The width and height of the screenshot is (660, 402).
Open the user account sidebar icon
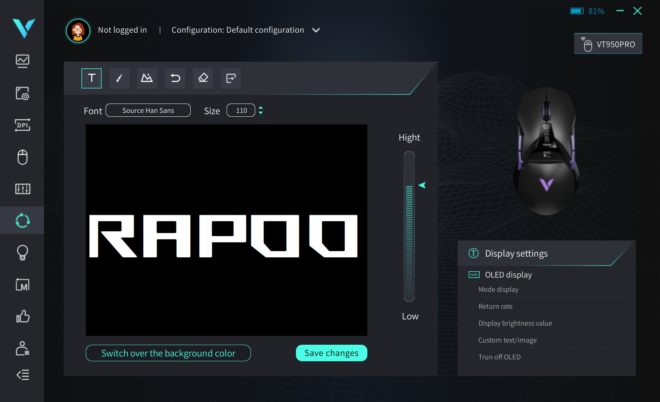[x=23, y=348]
